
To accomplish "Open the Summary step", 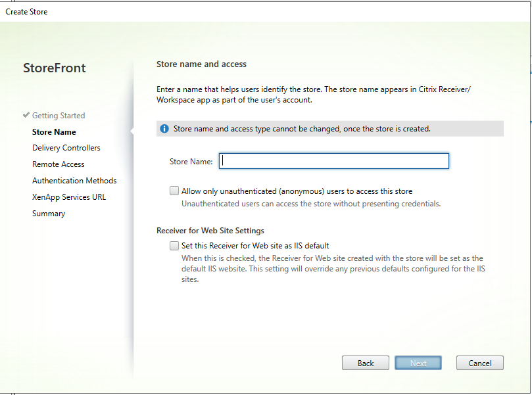I will [x=49, y=214].
